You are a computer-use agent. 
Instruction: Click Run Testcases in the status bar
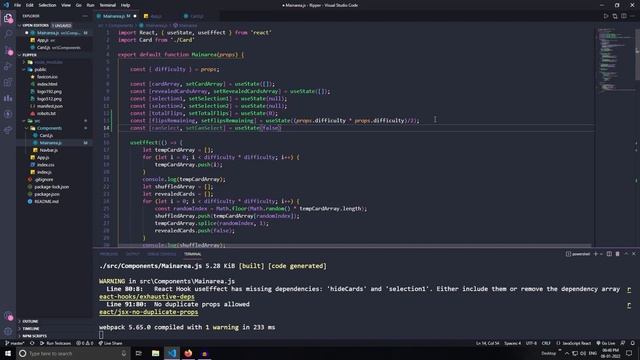click(x=56, y=343)
